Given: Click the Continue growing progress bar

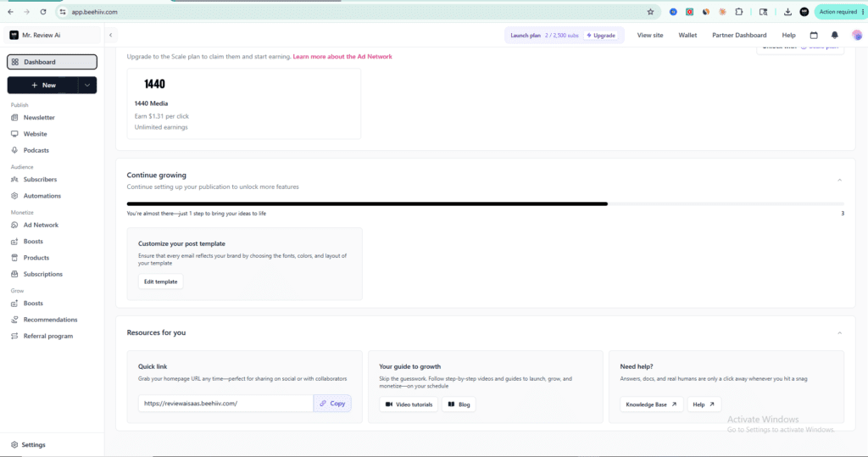Looking at the screenshot, I should pos(486,203).
